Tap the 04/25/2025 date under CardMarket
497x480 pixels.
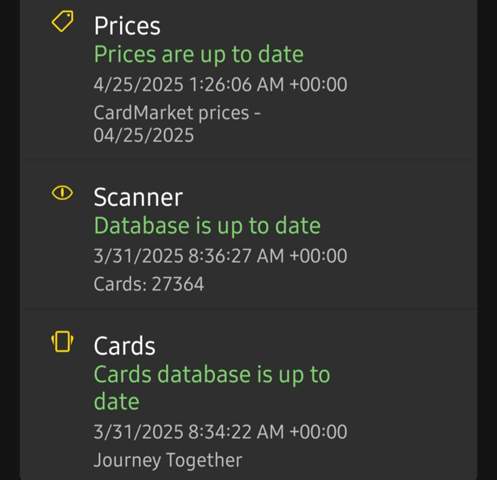[x=144, y=136]
